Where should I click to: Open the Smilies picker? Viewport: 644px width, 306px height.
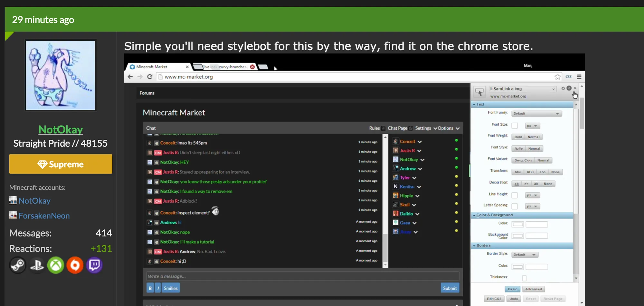pyautogui.click(x=171, y=288)
